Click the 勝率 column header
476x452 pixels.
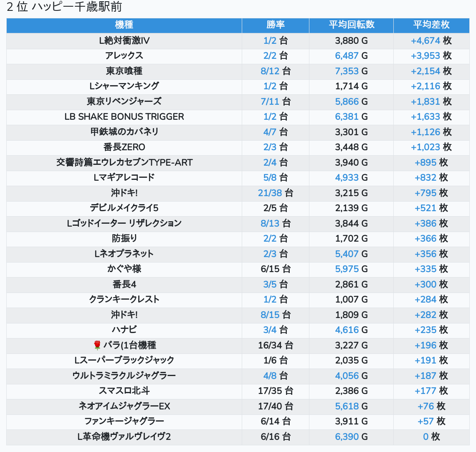click(x=275, y=25)
